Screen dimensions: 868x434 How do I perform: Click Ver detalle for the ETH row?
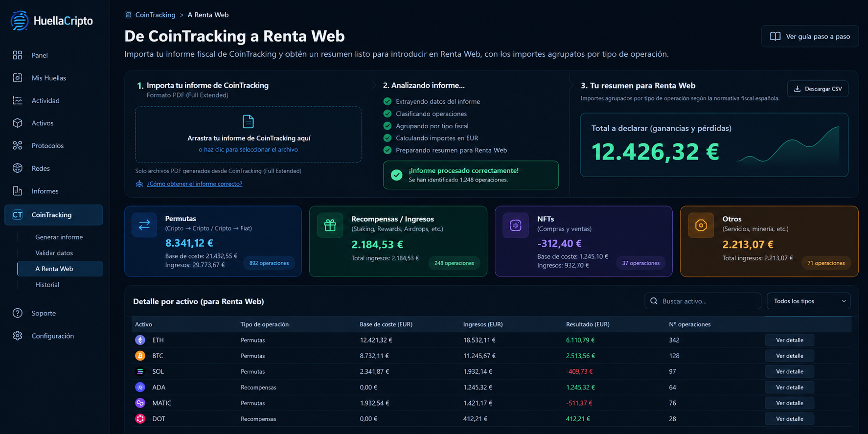(x=789, y=340)
